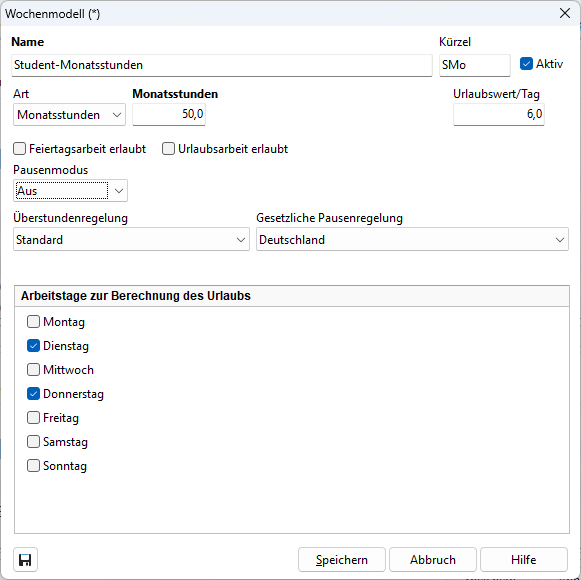Click the Urlaubswert/Tag field 6,0

point(499,114)
